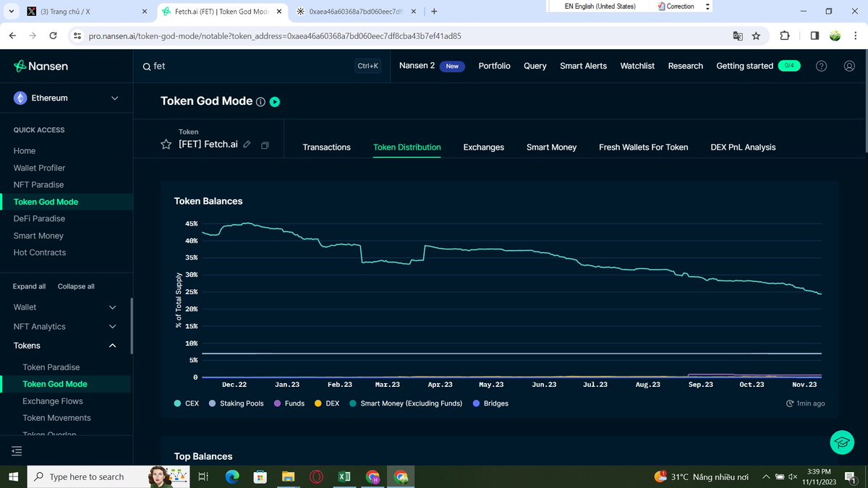This screenshot has width=868, height=488.
Task: Click the Chrome translate page icon
Action: tap(738, 35)
